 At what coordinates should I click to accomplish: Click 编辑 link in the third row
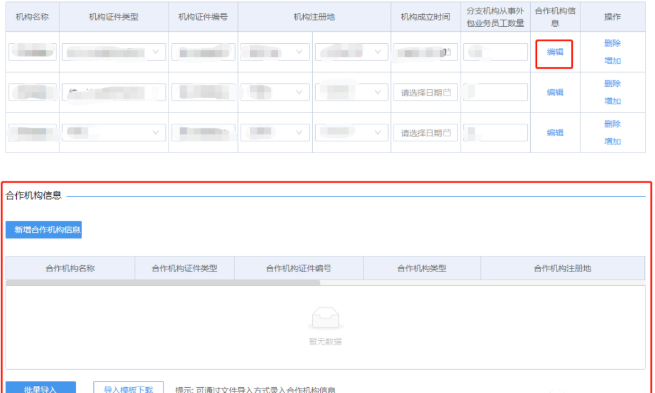pyautogui.click(x=555, y=132)
